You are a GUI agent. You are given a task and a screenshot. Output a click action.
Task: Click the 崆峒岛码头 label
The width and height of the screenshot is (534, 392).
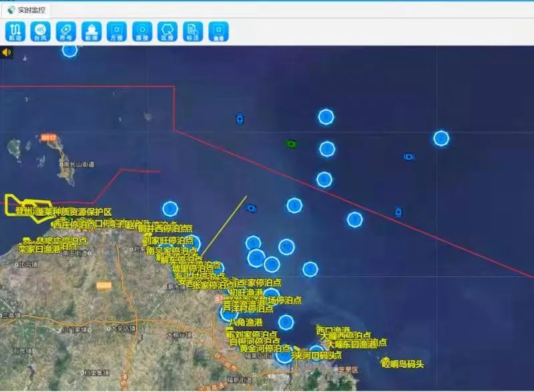[403, 364]
